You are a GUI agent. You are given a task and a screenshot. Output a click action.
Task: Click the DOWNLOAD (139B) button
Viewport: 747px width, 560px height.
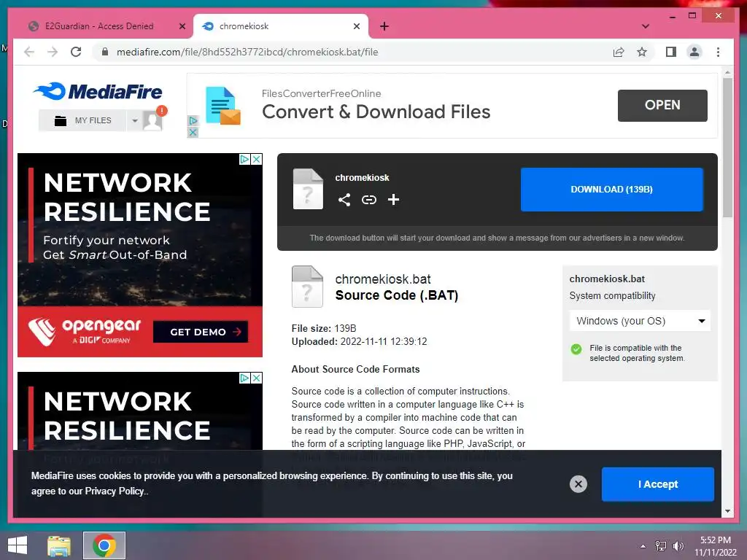[612, 190]
